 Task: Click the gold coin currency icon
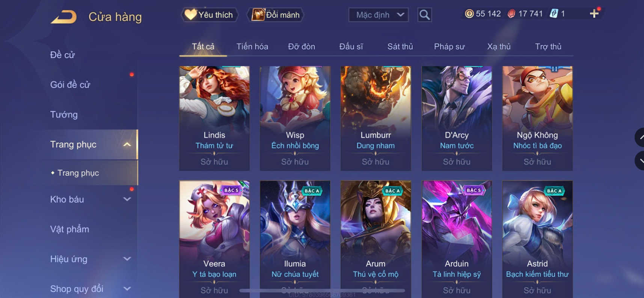coord(469,14)
